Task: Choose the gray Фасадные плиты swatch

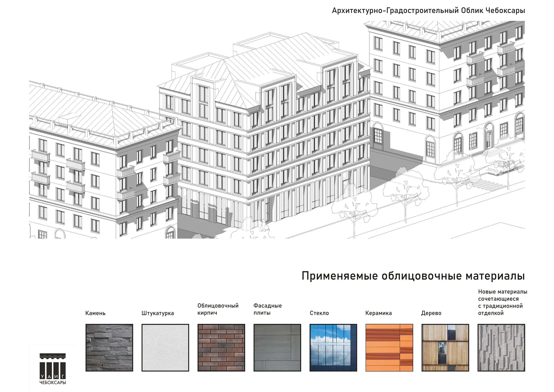Action: (277, 348)
